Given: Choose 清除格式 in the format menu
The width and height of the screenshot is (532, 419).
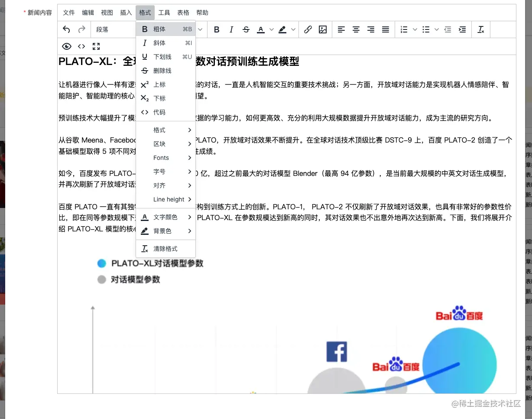Looking at the screenshot, I should (166, 249).
